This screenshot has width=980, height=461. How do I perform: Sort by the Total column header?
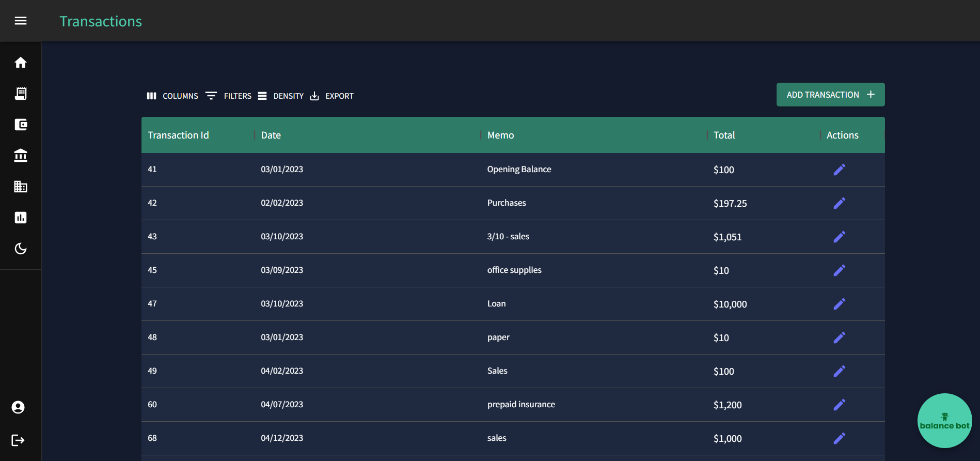click(x=724, y=135)
